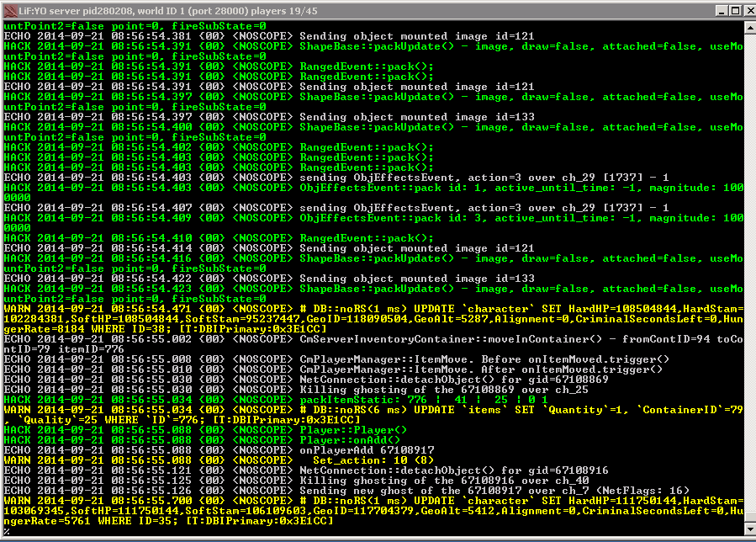Click the 'Player::Player()' HACK line
The image size is (756, 542).
(205, 431)
